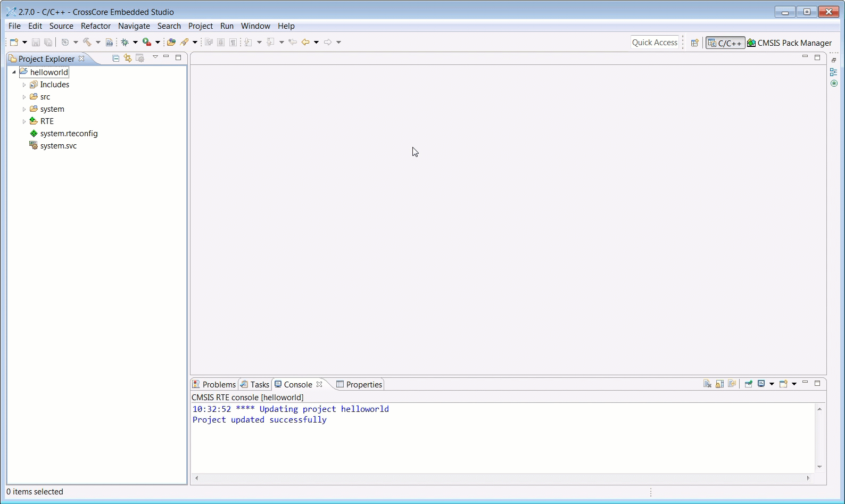Toggle Word Wrap in Console
The height and width of the screenshot is (504, 845).
(x=732, y=384)
